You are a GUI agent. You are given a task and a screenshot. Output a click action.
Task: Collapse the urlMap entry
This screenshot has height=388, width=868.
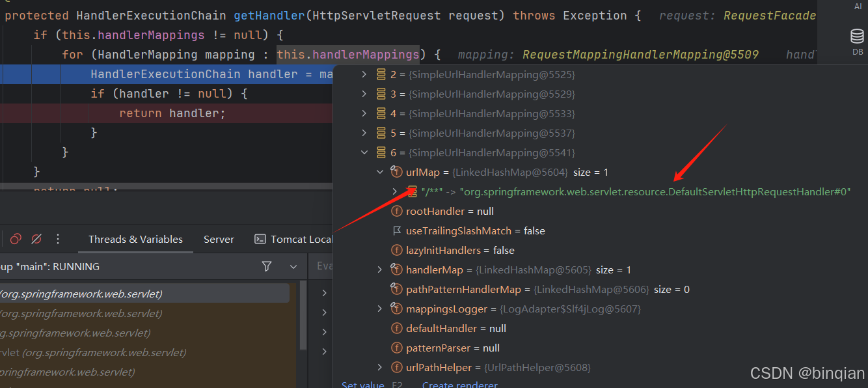pos(380,171)
